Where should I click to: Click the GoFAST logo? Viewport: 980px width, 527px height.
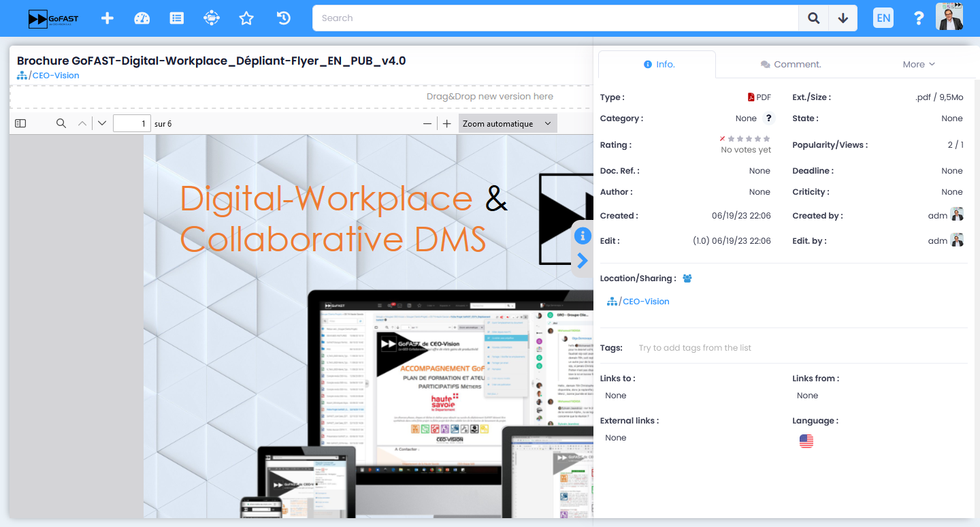pos(53,18)
